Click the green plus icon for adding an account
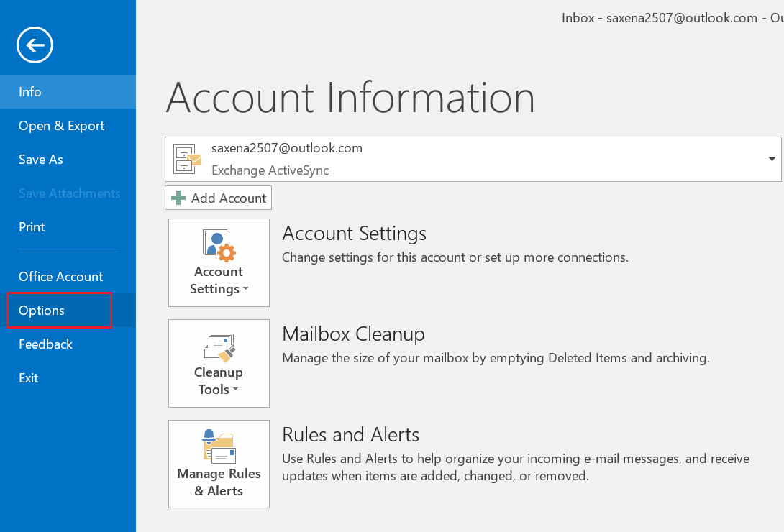Screen dimensions: 784x532 178,198
